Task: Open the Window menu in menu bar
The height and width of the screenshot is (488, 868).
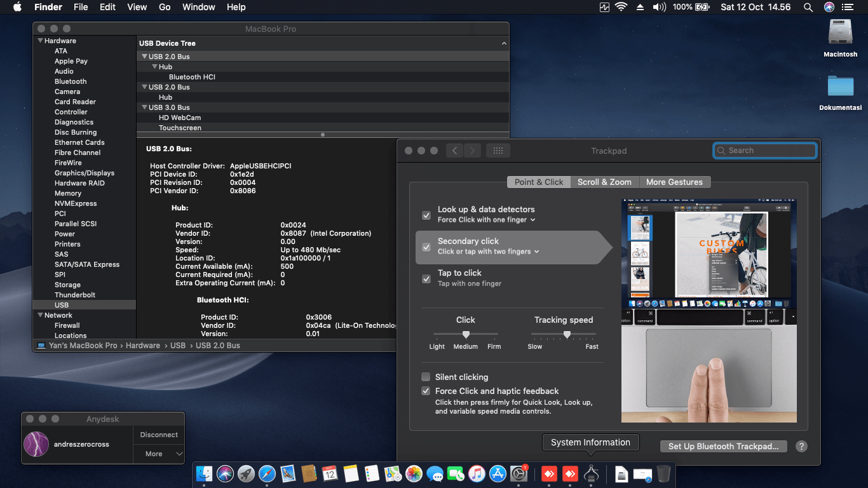Action: (x=198, y=7)
